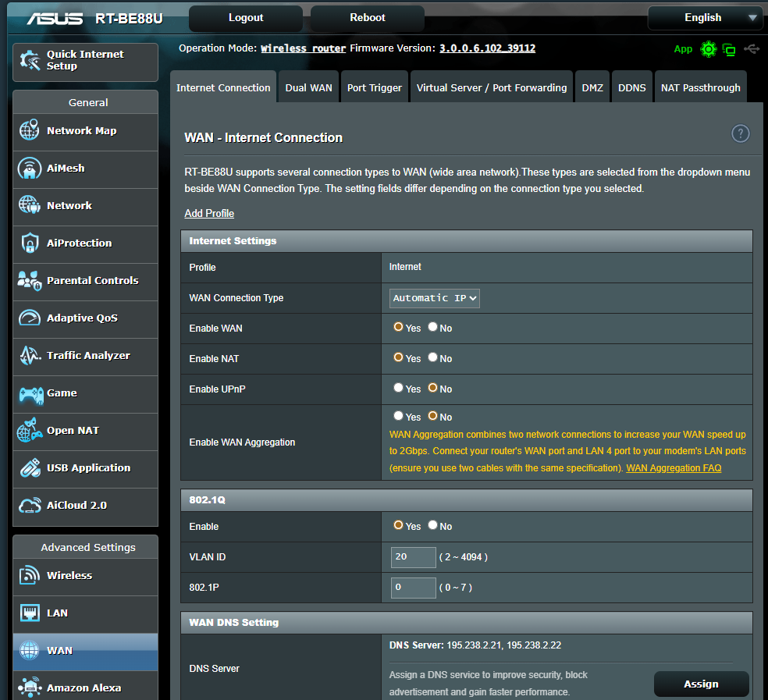This screenshot has height=700, width=768.
Task: Open the Network Map icon in sidebar
Action: (x=30, y=131)
